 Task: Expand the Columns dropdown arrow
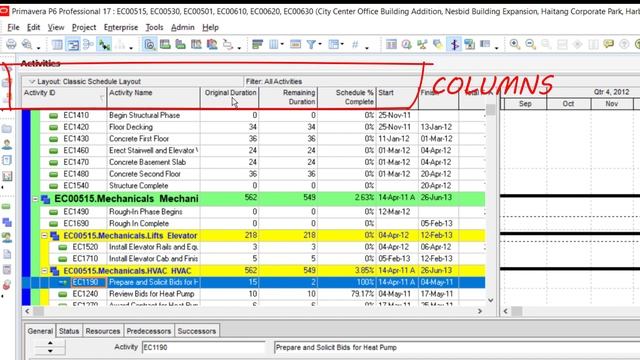click(282, 44)
